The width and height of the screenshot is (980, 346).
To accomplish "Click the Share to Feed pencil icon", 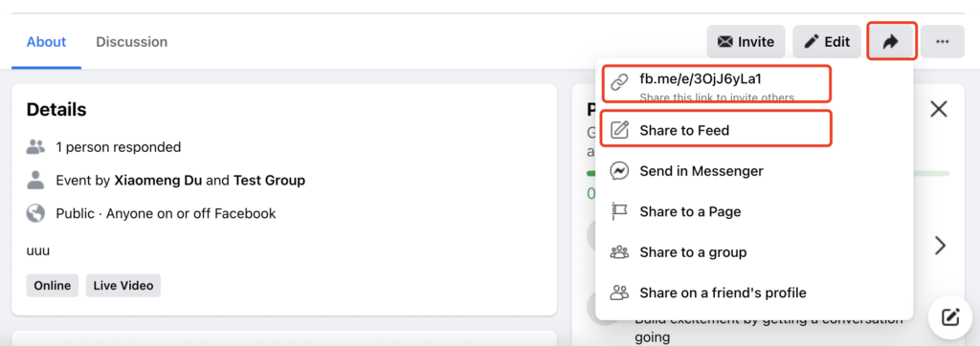I will click(619, 130).
